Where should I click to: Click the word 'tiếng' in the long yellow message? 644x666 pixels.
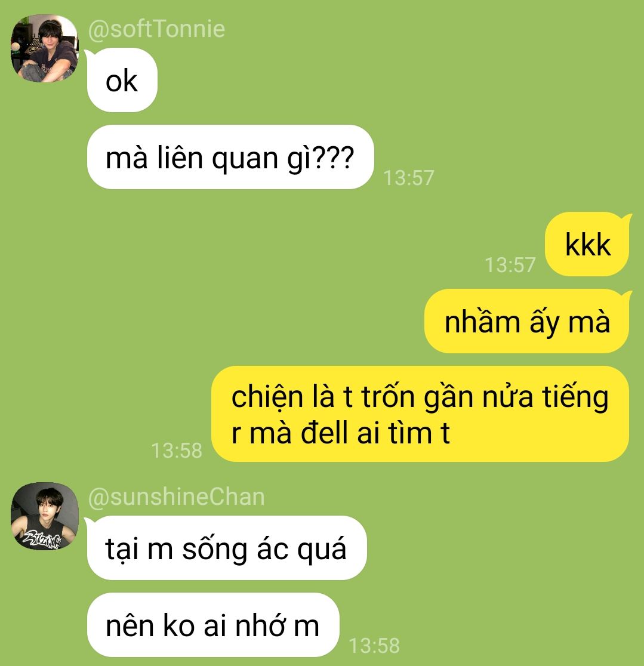point(575,397)
